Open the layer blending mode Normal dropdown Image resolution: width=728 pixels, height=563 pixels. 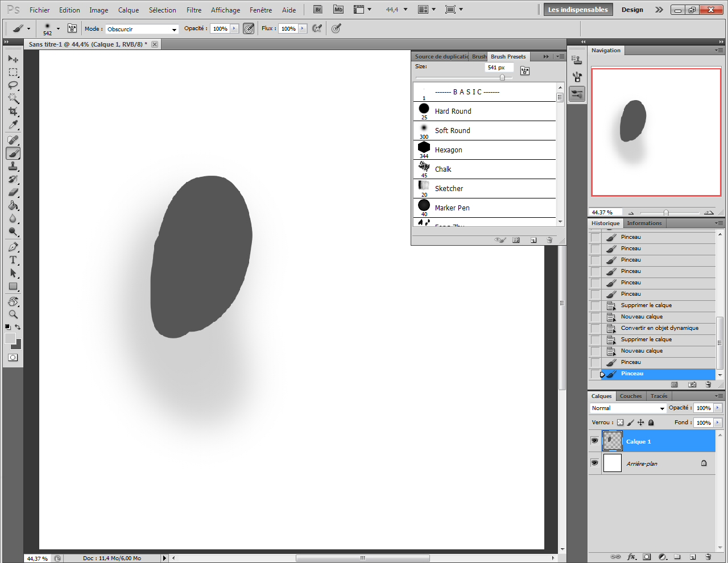pyautogui.click(x=628, y=408)
